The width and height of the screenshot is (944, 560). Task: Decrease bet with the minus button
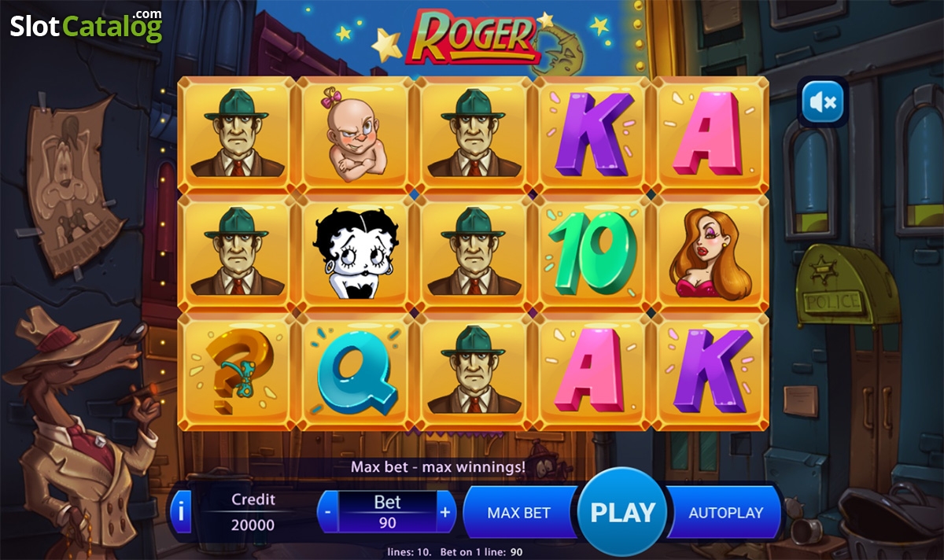[x=327, y=512]
